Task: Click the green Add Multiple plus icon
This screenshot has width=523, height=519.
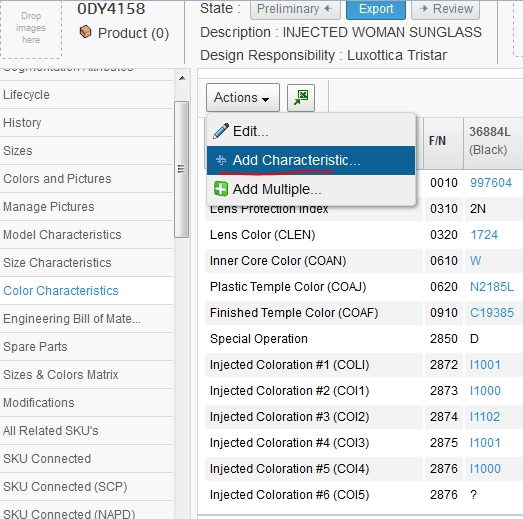Action: click(x=220, y=189)
